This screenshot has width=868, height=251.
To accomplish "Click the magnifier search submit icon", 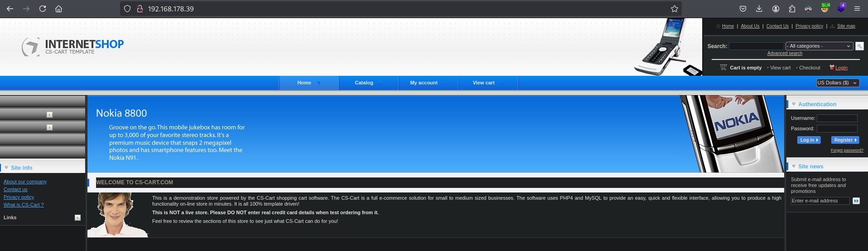I will [859, 46].
